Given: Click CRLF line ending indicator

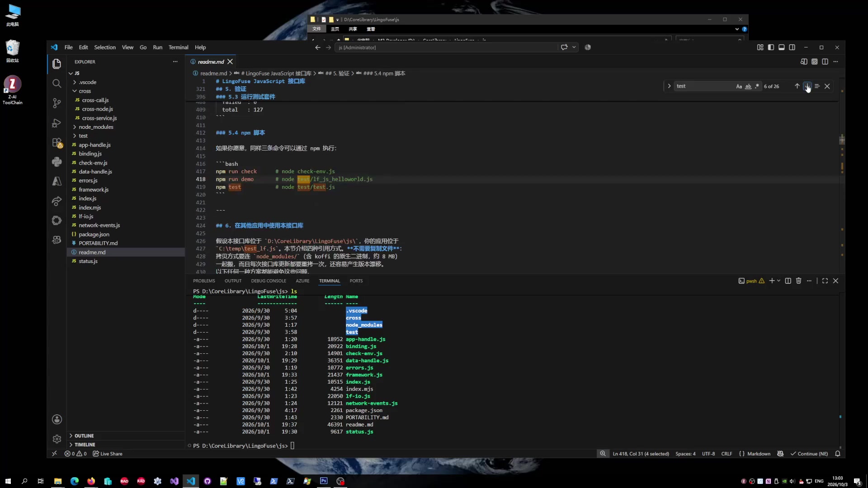Looking at the screenshot, I should coord(726,454).
